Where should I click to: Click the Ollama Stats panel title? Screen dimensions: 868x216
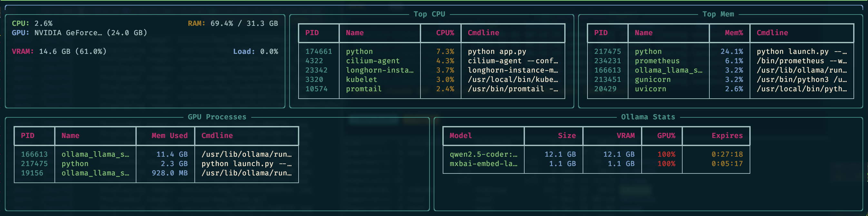[648, 117]
